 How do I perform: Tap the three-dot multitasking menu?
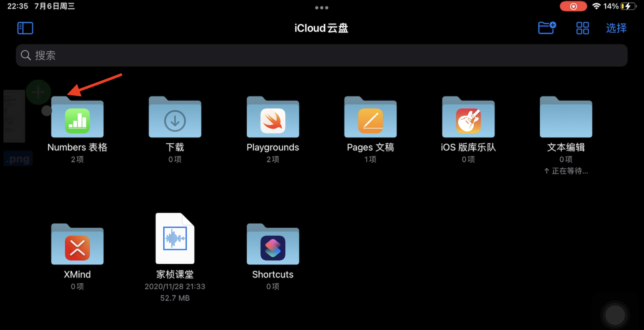click(x=321, y=8)
